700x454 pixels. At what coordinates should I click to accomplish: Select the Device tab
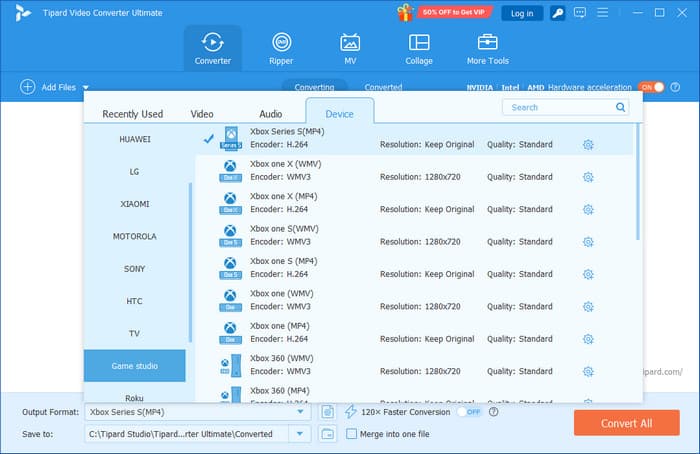click(340, 112)
